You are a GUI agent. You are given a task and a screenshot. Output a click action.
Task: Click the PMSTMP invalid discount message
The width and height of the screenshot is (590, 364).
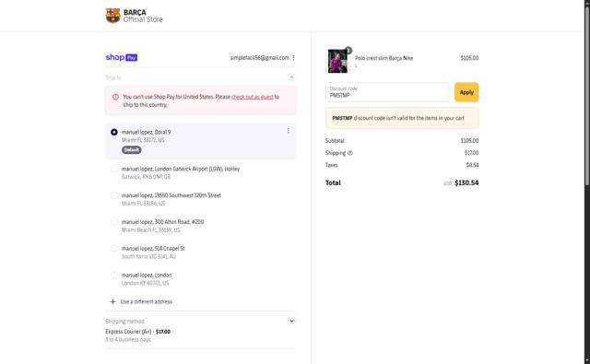402,118
